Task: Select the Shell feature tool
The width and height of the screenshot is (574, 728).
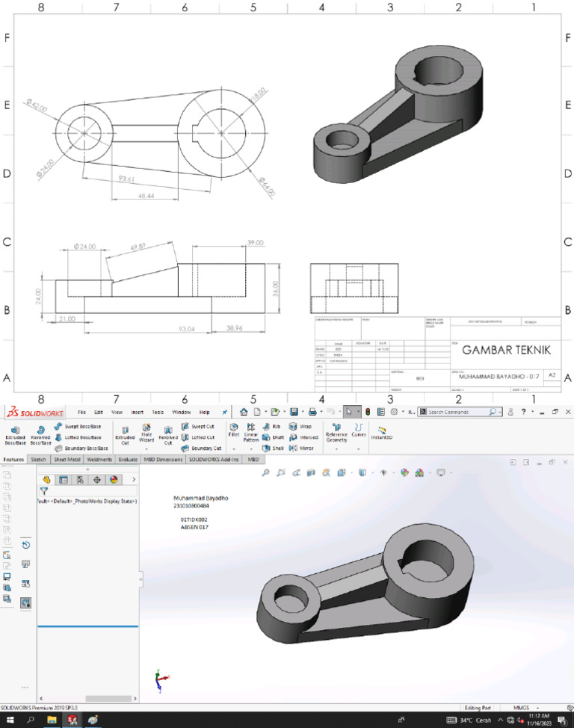Action: tap(273, 448)
